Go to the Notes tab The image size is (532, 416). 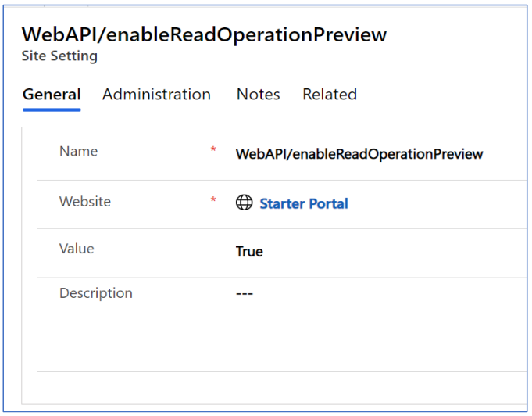258,95
